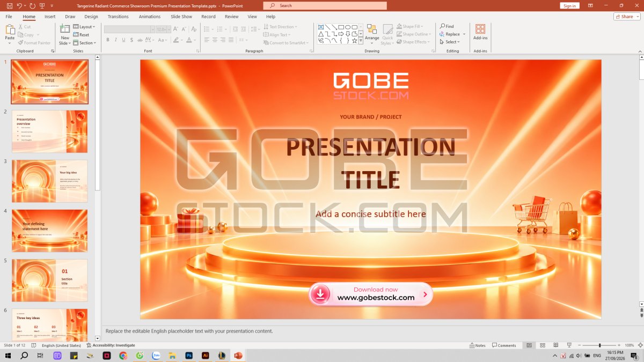Switch to the Transitions tab
644x362 pixels.
118,17
